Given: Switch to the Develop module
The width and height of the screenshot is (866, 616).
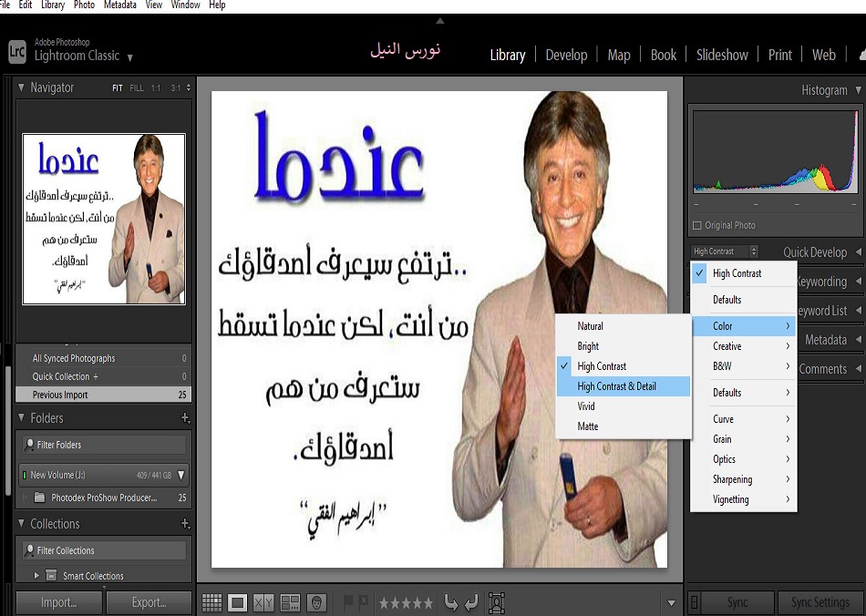Looking at the screenshot, I should 566,55.
